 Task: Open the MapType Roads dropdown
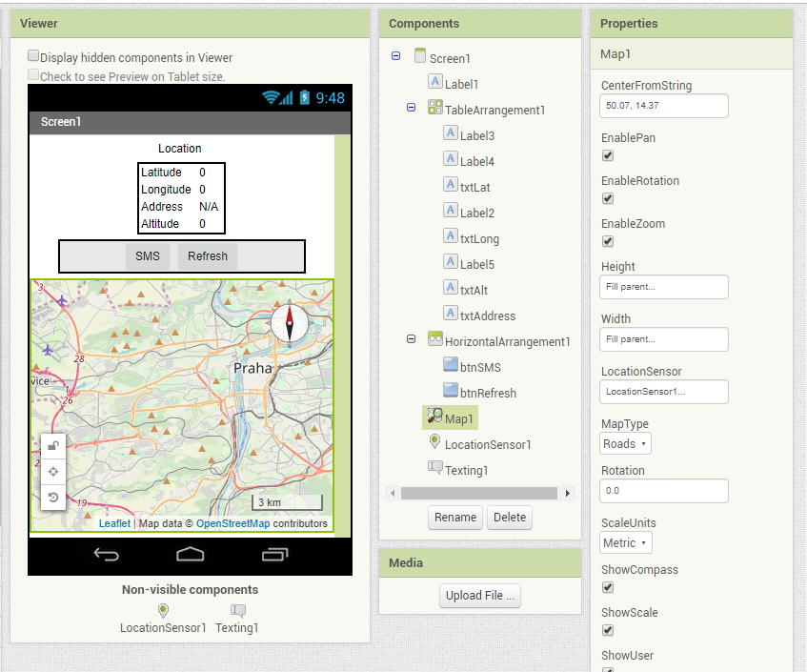click(624, 443)
